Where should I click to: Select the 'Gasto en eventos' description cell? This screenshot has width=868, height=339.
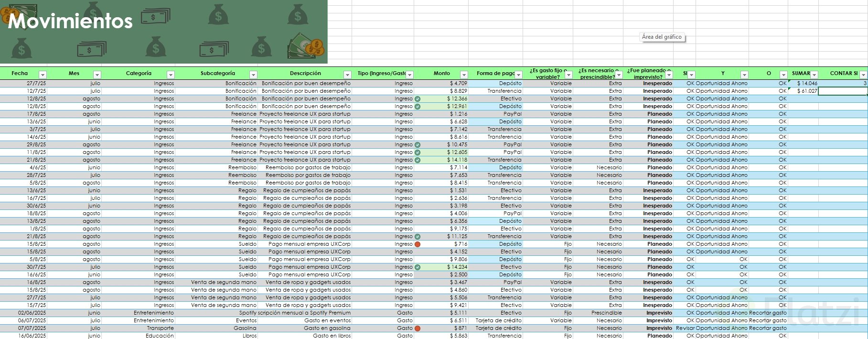(x=305, y=320)
